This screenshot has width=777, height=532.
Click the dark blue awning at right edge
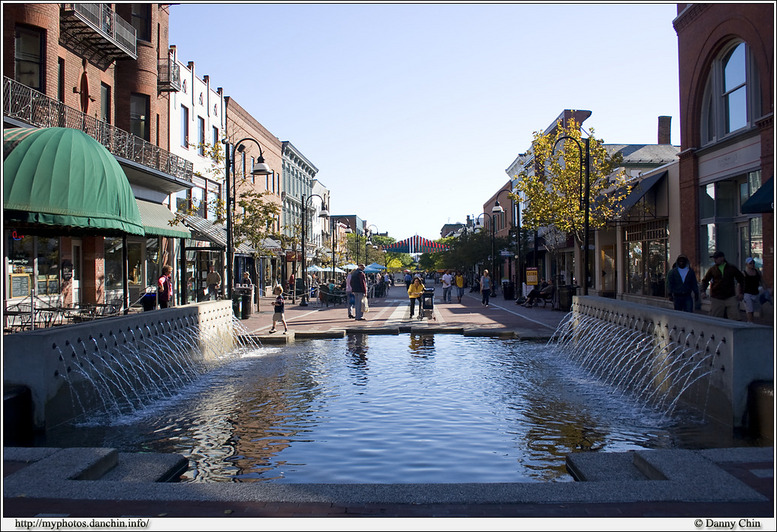pos(760,197)
